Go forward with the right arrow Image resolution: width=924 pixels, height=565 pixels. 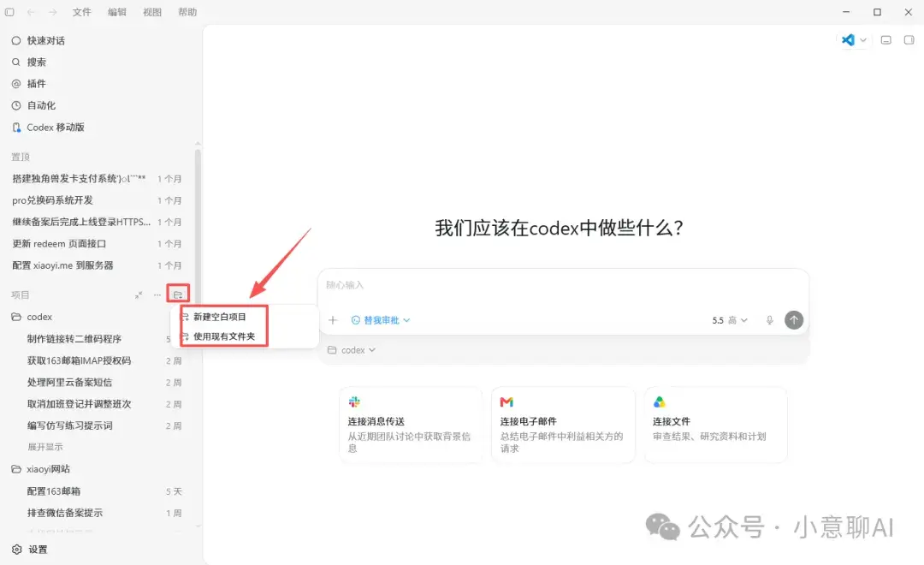pos(52,12)
